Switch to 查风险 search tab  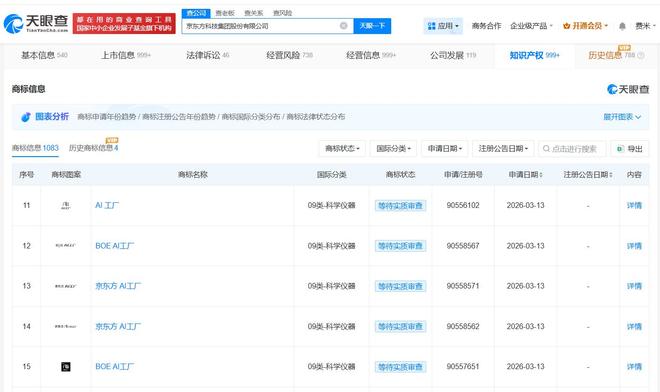(282, 13)
